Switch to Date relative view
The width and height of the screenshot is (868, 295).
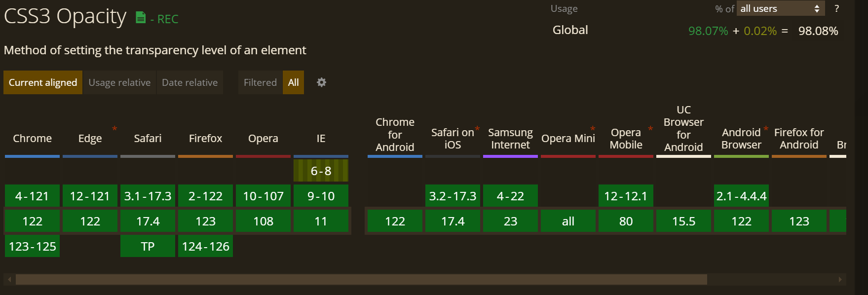point(189,82)
